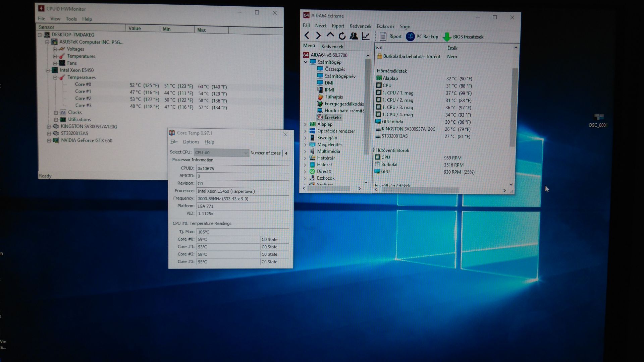
Task: Expand the Kiszolgáló node
Action: click(305, 138)
